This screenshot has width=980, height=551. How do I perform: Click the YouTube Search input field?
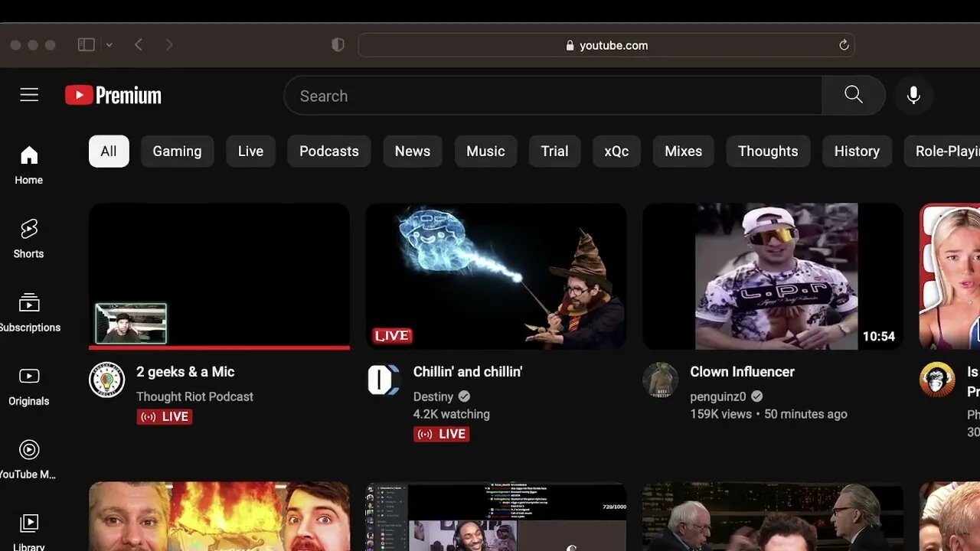tap(553, 96)
